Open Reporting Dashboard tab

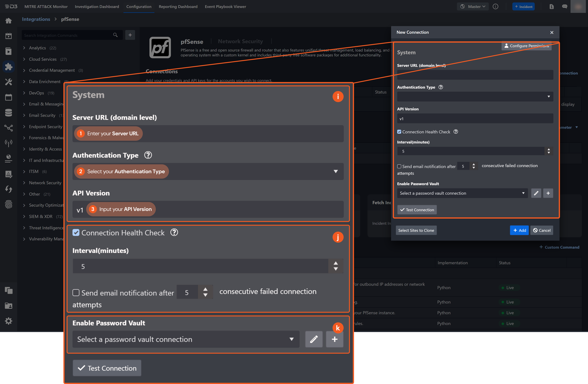(x=178, y=6)
